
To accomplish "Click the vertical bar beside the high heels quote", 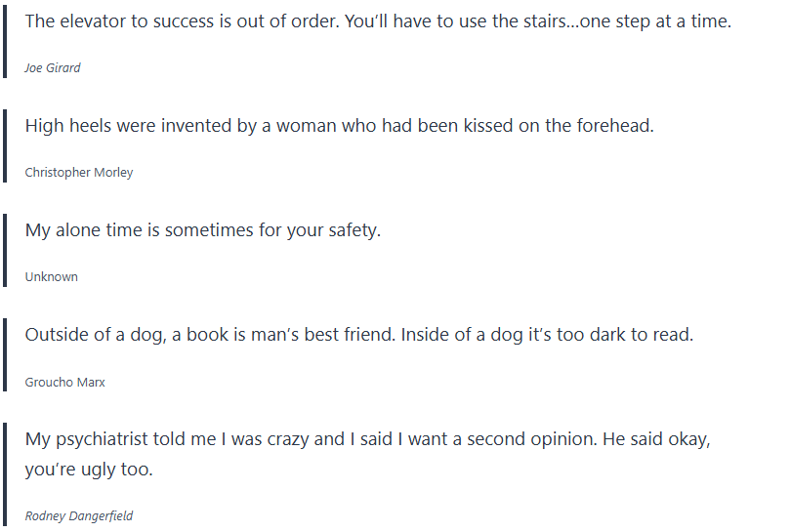I will point(5,147).
